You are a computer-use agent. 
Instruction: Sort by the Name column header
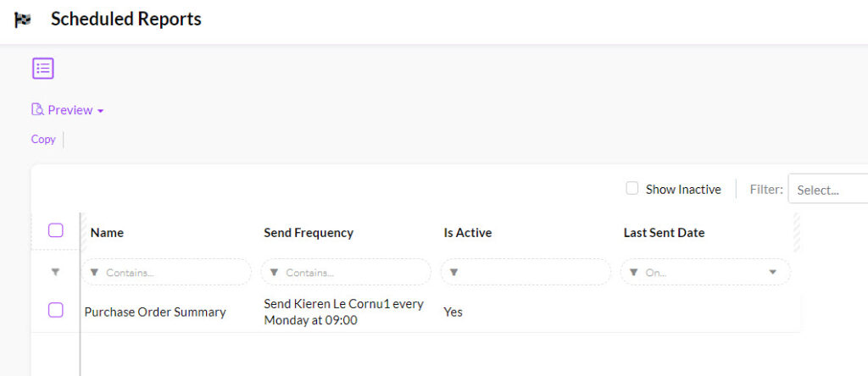click(107, 233)
